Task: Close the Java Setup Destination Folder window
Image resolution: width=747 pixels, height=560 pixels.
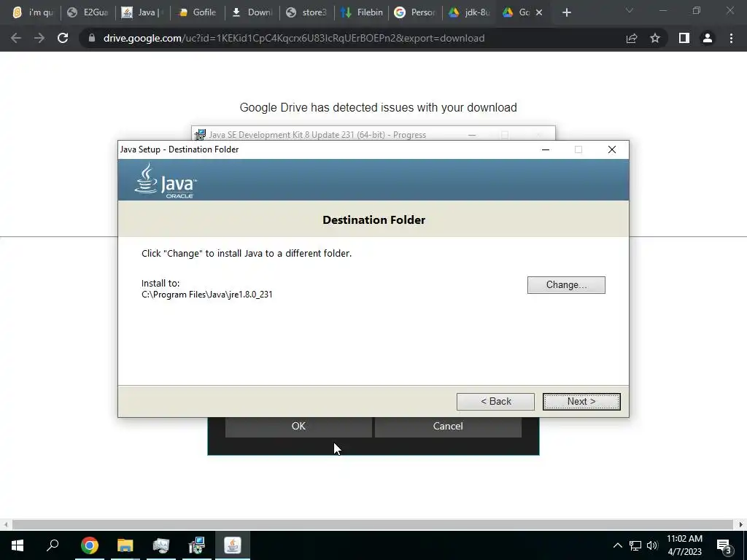Action: (x=612, y=149)
